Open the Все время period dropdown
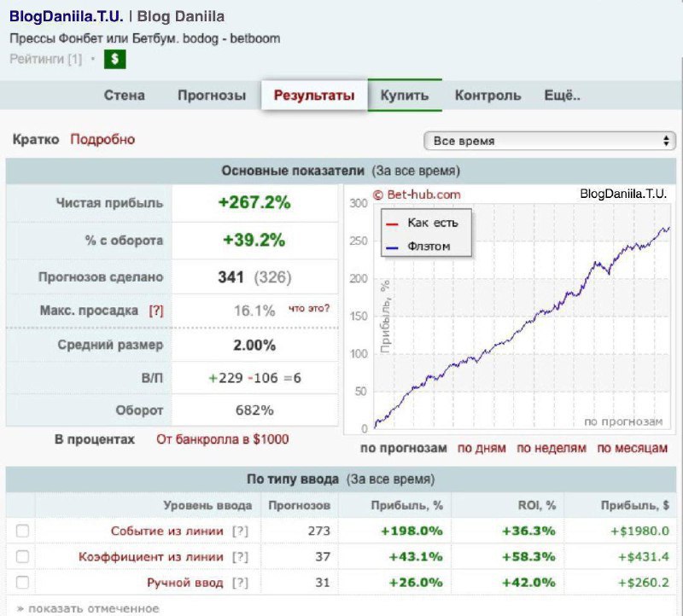The image size is (683, 616). point(549,141)
